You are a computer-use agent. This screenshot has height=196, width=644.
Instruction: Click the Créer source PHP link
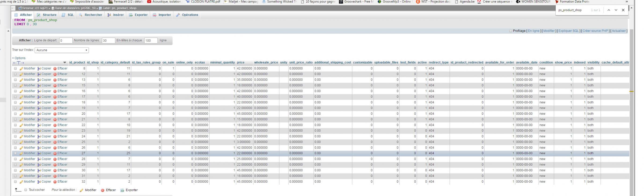[x=595, y=31]
